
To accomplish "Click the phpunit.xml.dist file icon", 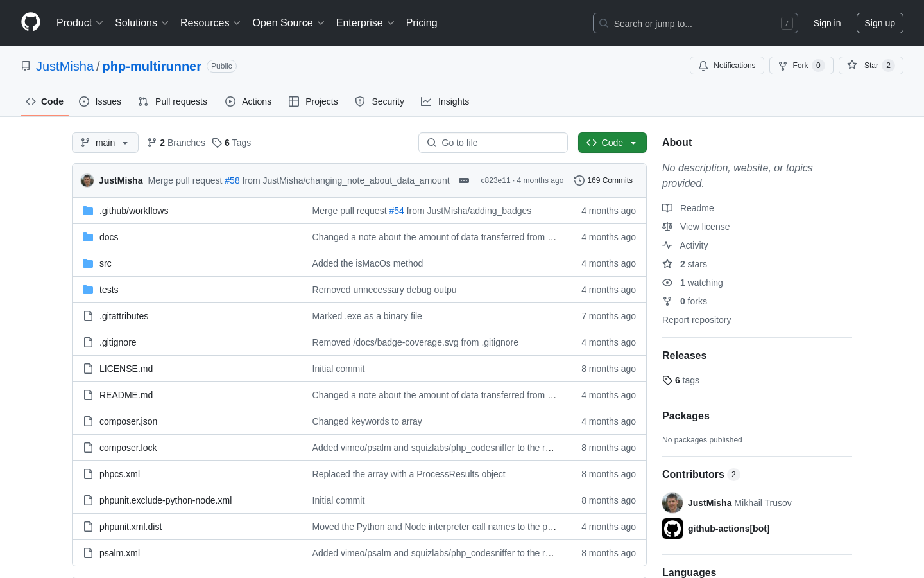I will tap(88, 527).
